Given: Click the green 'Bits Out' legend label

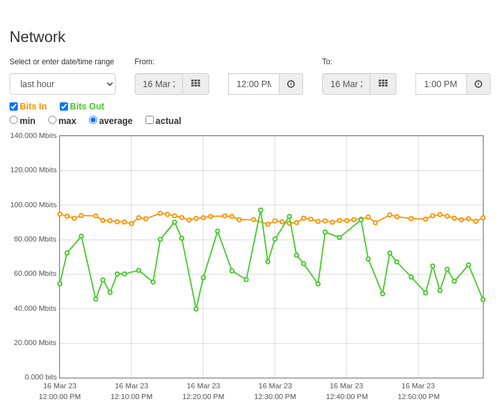Looking at the screenshot, I should click(87, 106).
